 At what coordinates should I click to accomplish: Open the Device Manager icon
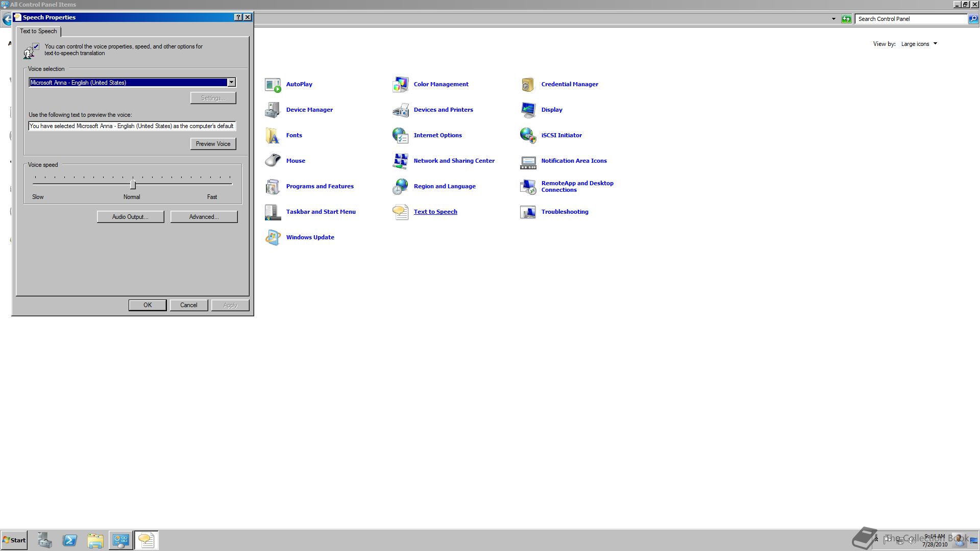[273, 110]
